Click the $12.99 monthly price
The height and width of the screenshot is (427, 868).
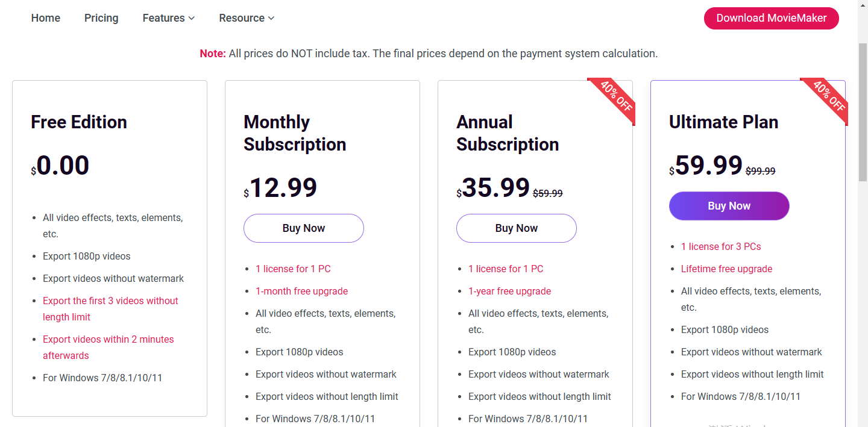point(283,188)
